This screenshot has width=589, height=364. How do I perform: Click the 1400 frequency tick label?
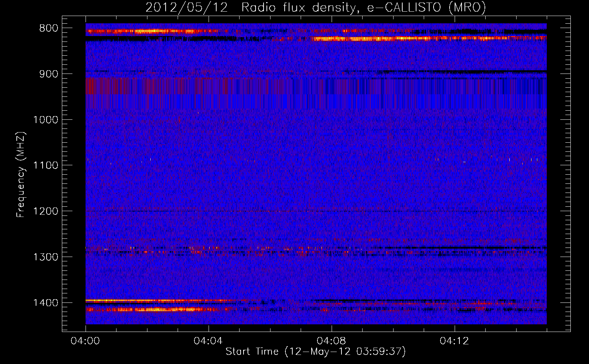[46, 303]
